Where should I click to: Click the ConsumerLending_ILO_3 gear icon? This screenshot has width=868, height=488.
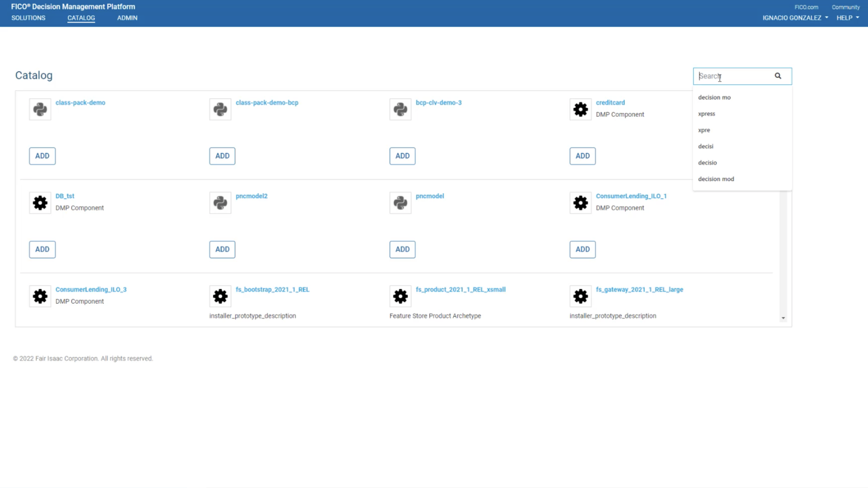40,296
